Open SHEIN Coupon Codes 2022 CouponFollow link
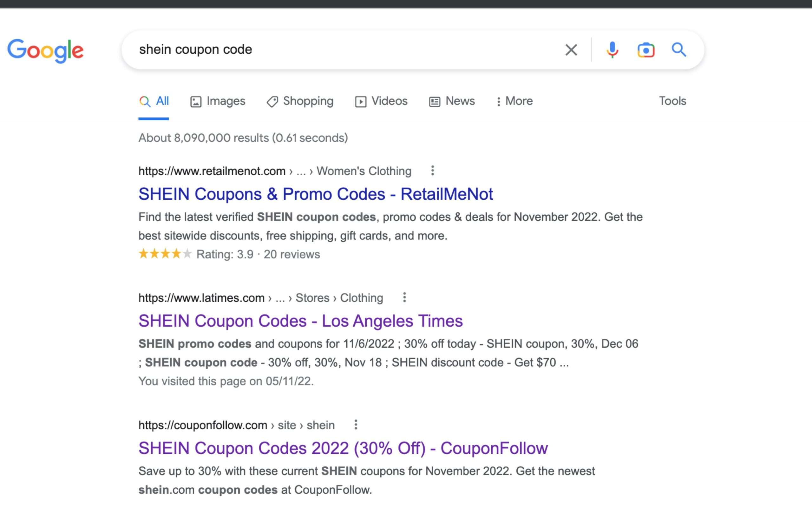 point(343,448)
